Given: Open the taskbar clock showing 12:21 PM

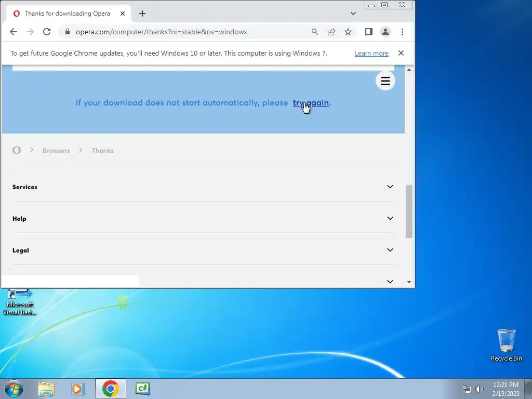Looking at the screenshot, I should click(x=506, y=389).
